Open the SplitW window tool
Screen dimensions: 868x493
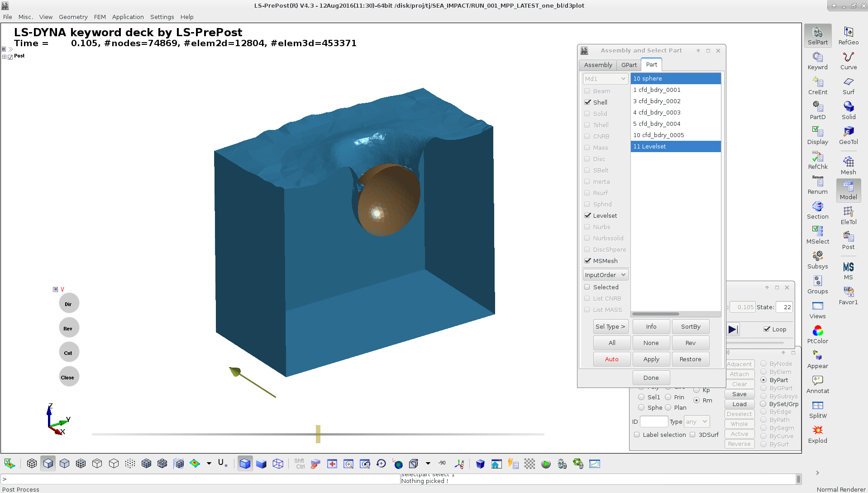tap(817, 409)
